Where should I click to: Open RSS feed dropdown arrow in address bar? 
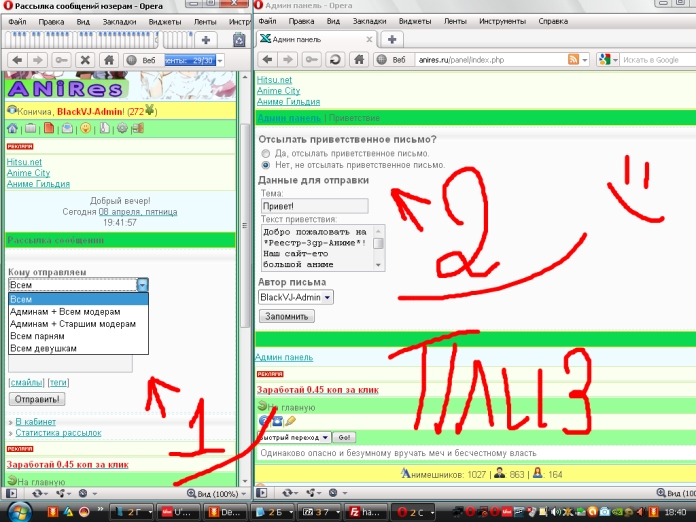585,59
